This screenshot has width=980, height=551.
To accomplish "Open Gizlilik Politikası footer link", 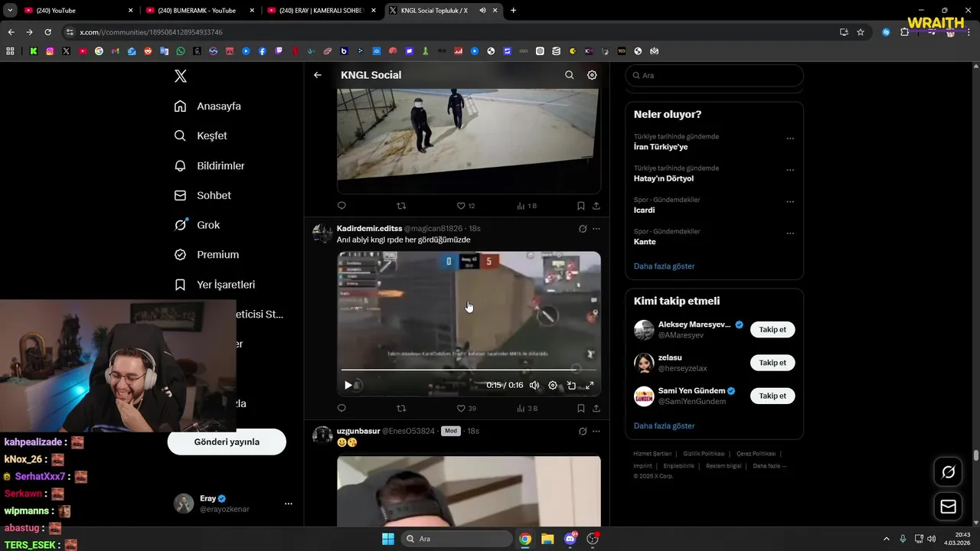I will (x=704, y=454).
